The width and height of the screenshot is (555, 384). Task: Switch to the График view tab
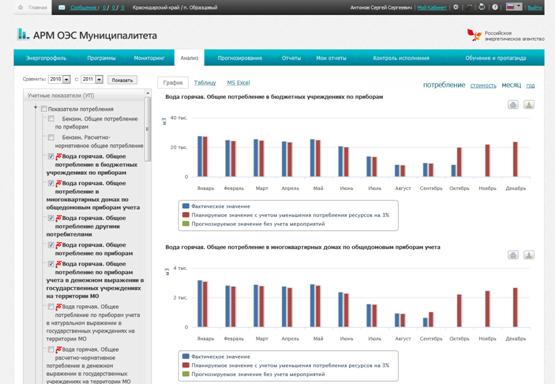[x=173, y=83]
